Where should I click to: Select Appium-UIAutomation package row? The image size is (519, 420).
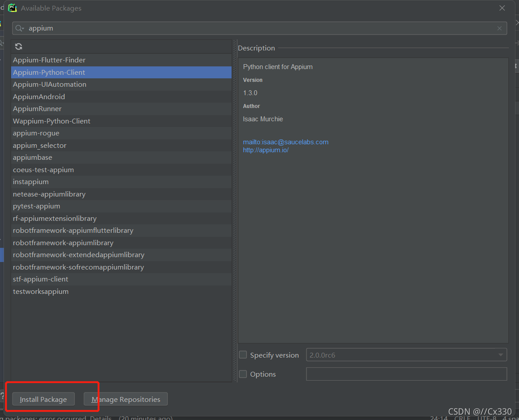(x=121, y=85)
